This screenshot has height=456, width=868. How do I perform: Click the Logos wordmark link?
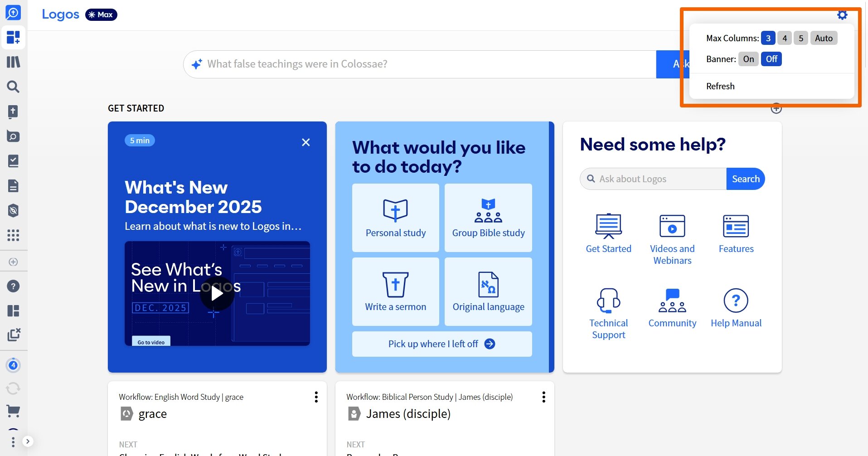pyautogui.click(x=60, y=15)
